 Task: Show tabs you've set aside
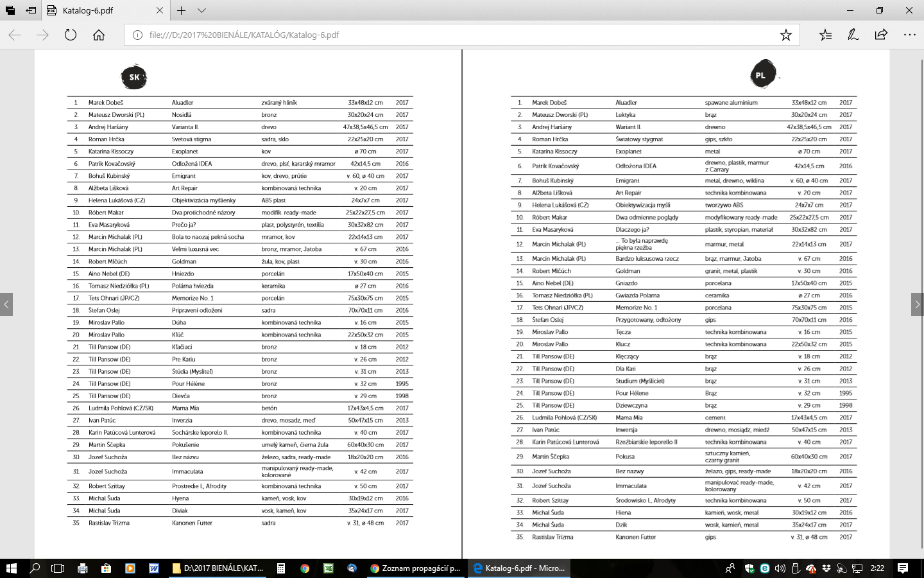pyautogui.click(x=10, y=10)
